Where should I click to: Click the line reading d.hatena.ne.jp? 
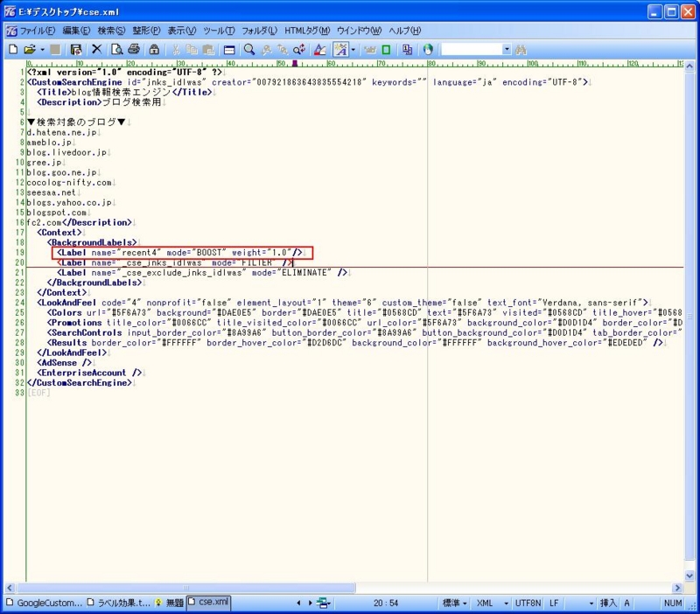(x=61, y=133)
